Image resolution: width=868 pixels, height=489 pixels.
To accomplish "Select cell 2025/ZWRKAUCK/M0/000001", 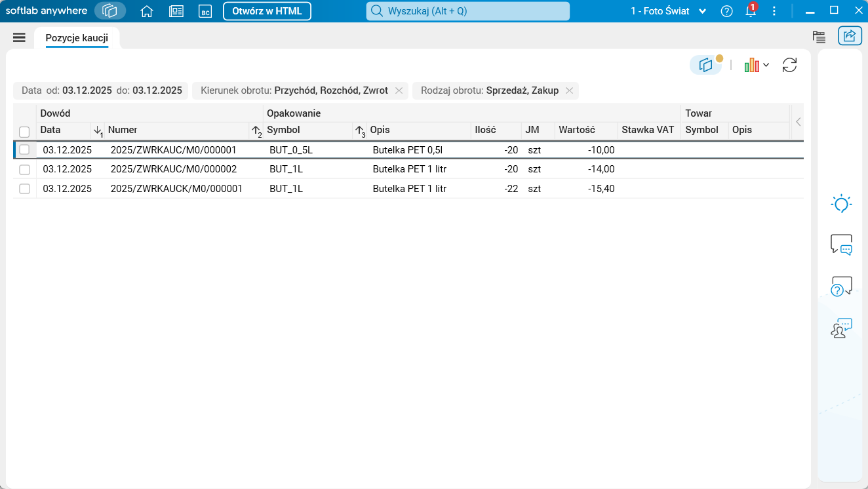I will click(x=176, y=189).
